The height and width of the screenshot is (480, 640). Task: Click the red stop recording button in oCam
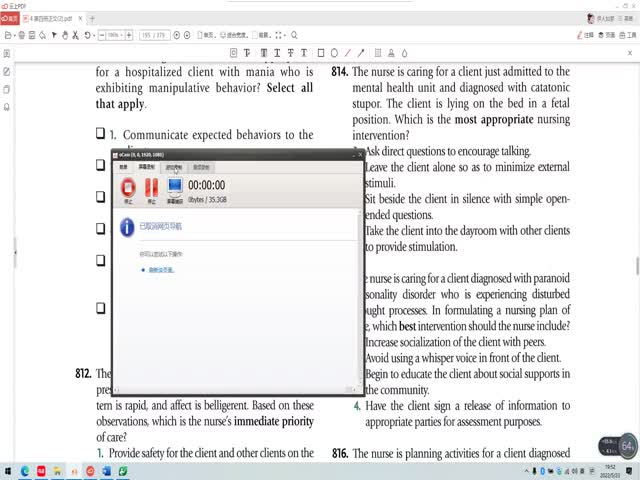point(128,188)
